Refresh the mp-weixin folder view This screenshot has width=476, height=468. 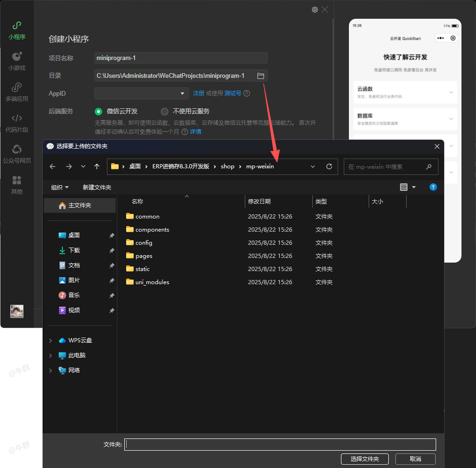click(329, 166)
